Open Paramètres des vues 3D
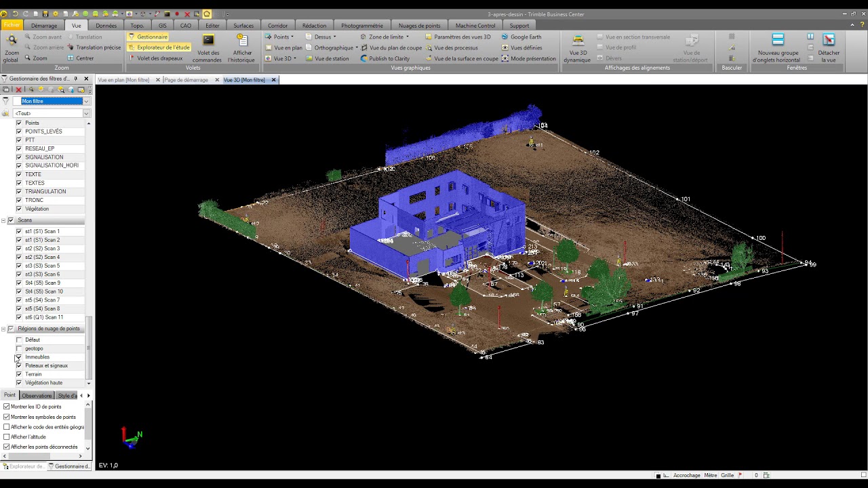Screen dimensions: 868x488 (458, 37)
